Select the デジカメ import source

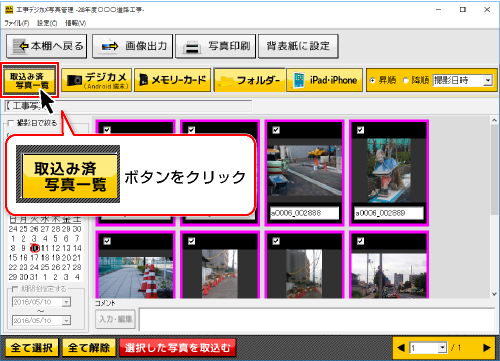pos(97,80)
